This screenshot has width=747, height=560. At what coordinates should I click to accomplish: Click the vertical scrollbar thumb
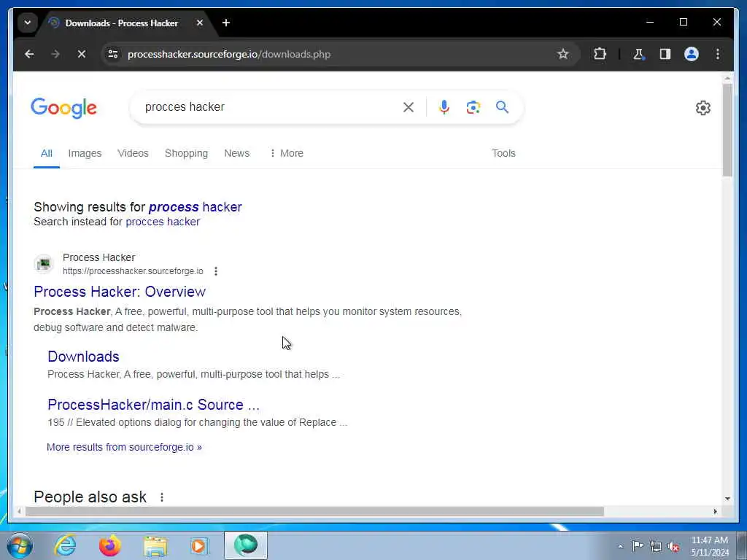pos(727,130)
